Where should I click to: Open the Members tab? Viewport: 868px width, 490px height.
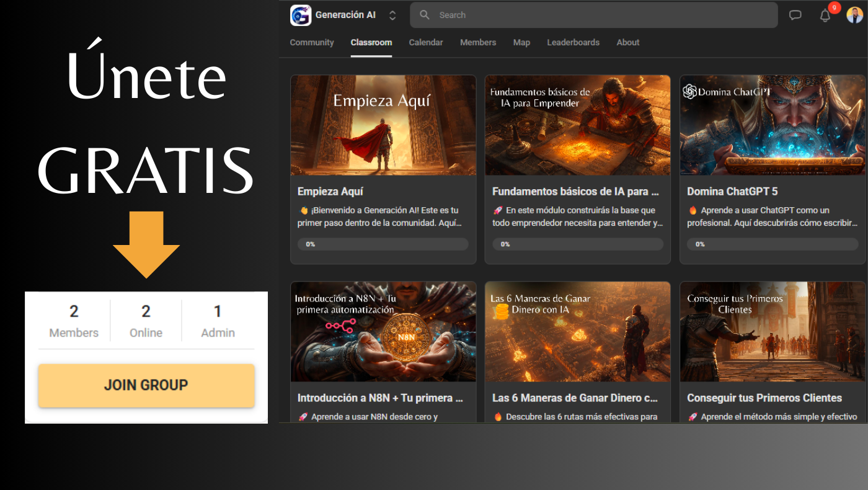pyautogui.click(x=478, y=43)
